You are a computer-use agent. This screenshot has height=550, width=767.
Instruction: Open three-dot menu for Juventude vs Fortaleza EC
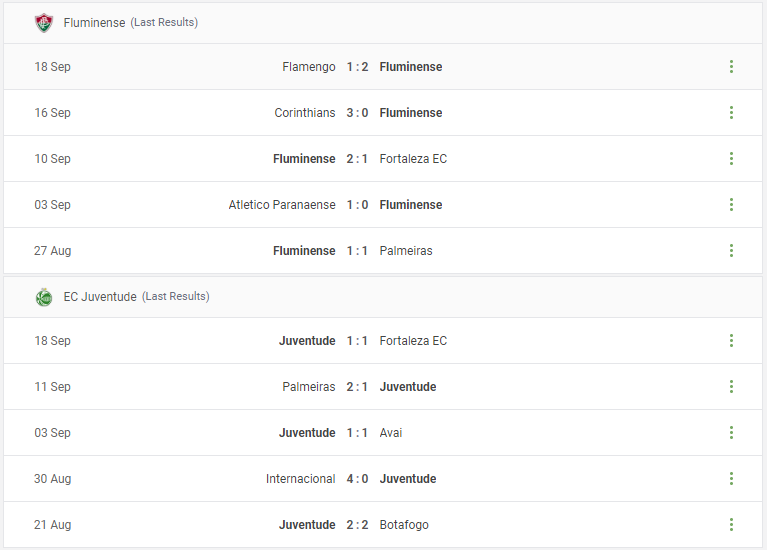(x=731, y=341)
